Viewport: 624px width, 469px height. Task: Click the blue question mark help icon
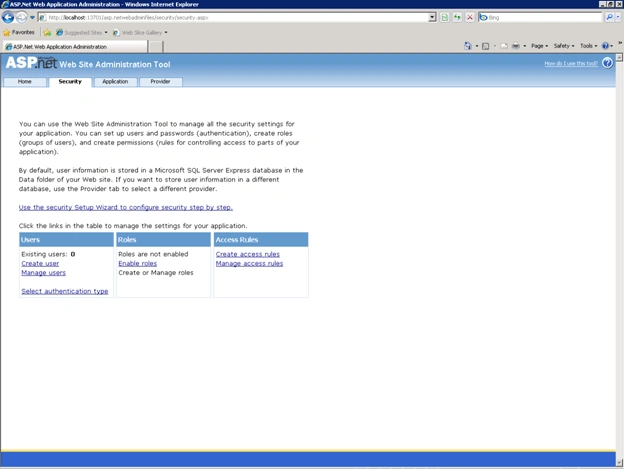coord(607,63)
